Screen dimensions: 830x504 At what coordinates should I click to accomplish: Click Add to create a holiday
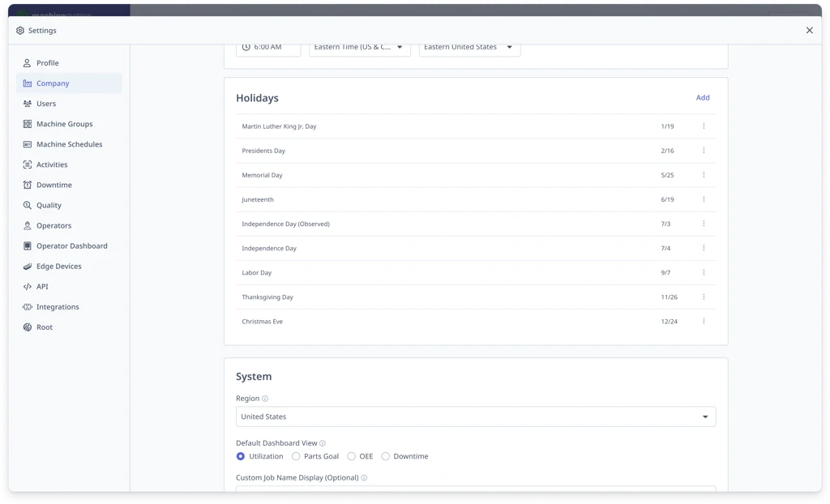point(702,98)
